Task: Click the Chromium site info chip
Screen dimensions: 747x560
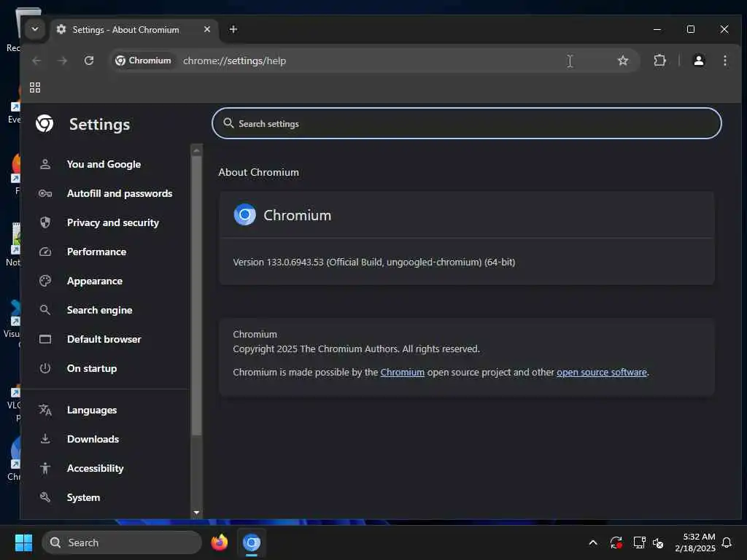Action: (143, 61)
